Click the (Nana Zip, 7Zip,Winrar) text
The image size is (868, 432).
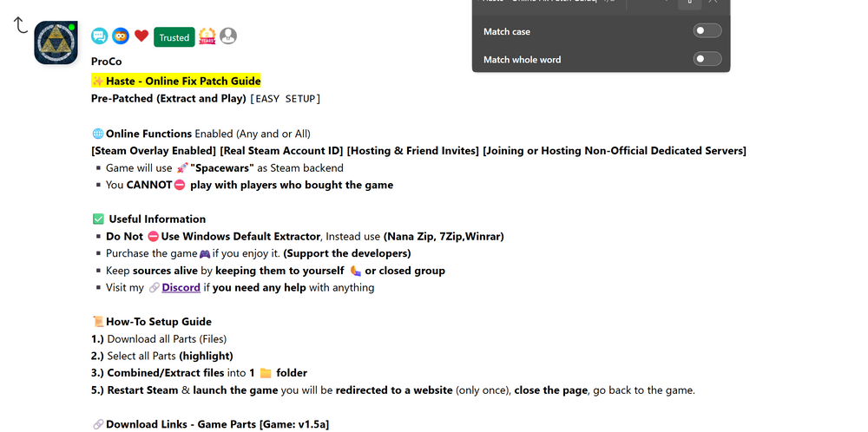point(444,236)
